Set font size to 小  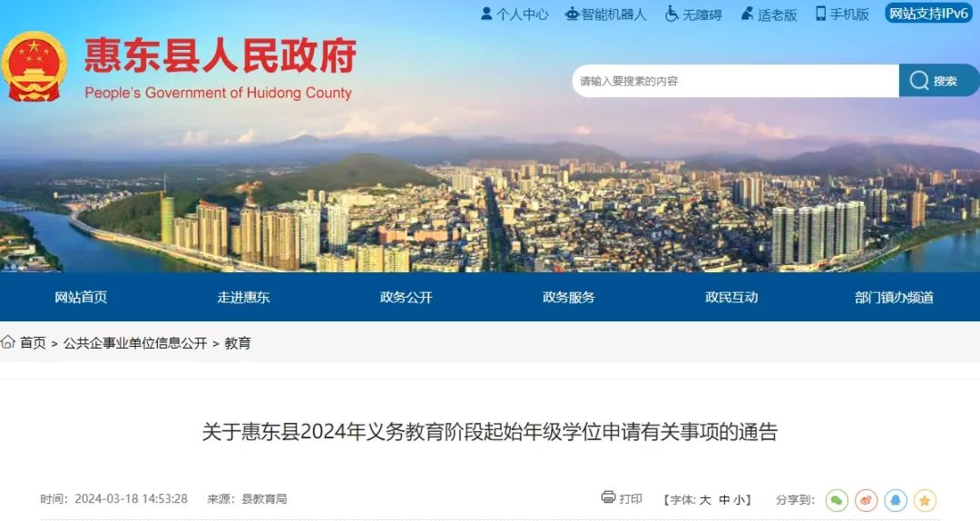tap(740, 500)
